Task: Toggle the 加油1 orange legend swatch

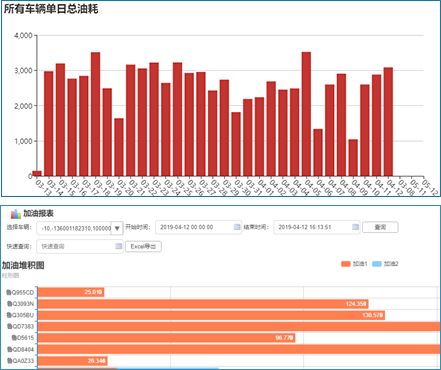Action: (x=346, y=264)
